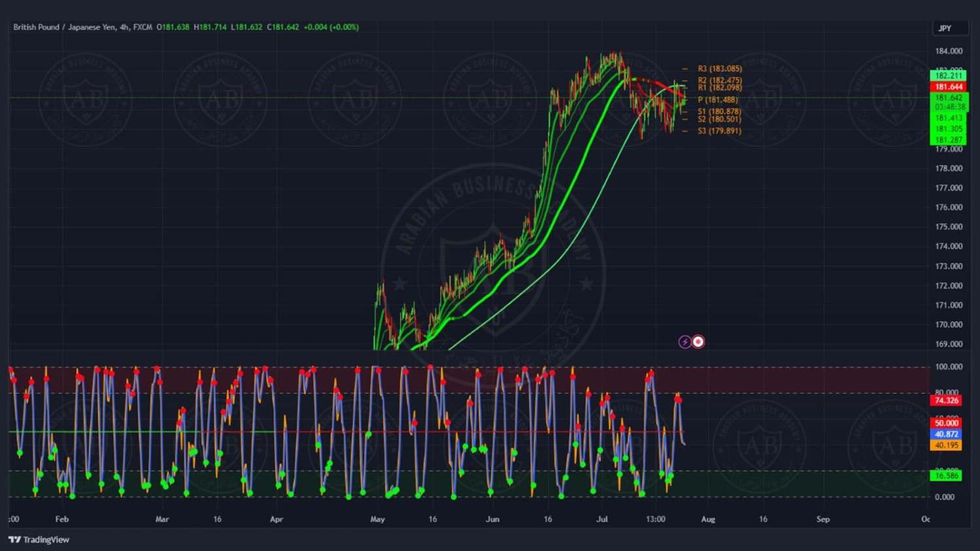Image resolution: width=980 pixels, height=551 pixels.
Task: Select the S3 (179.891) pivot label
Action: click(719, 131)
